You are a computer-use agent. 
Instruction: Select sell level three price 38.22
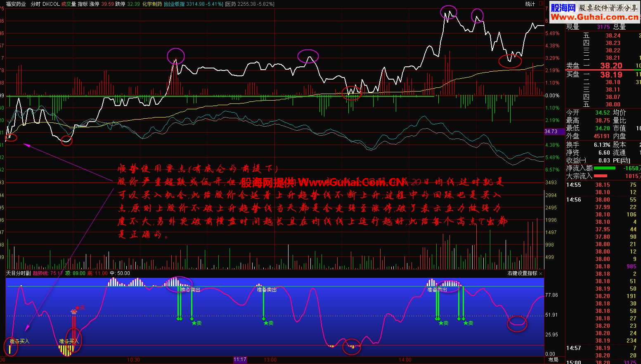point(613,51)
